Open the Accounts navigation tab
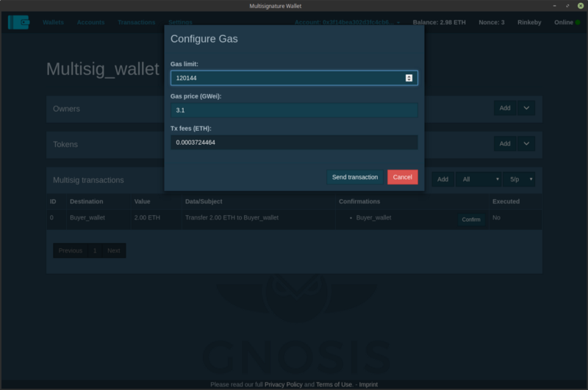 [90, 23]
